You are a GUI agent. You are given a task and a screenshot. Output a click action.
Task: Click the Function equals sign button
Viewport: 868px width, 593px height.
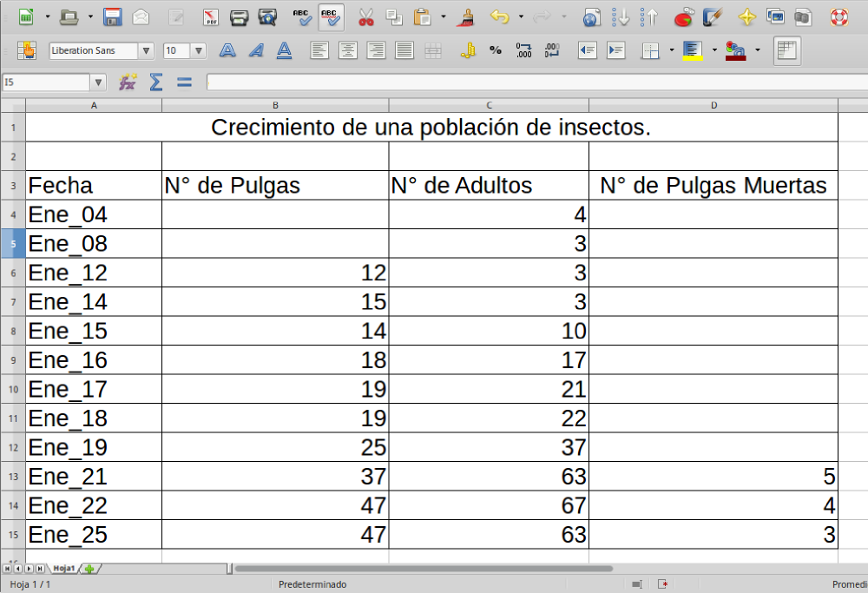tap(184, 82)
